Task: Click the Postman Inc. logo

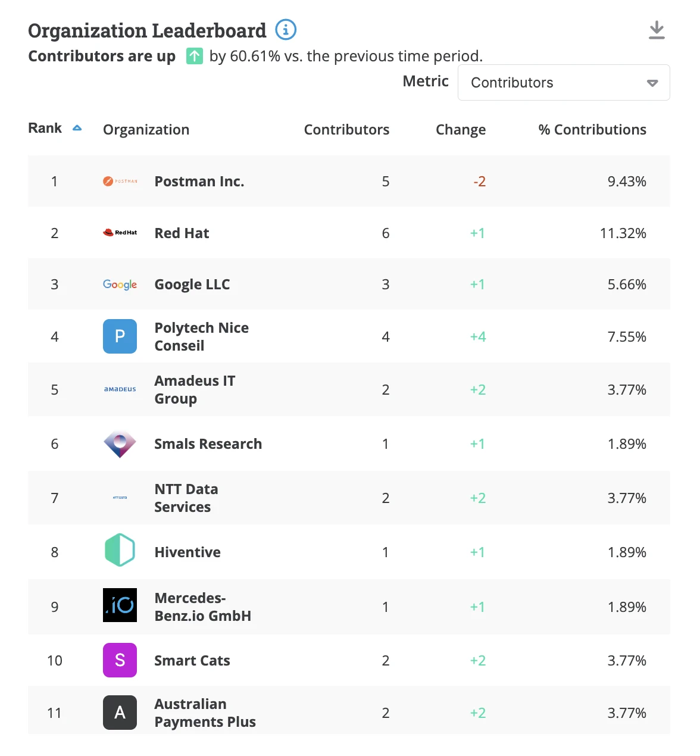Action: coord(120,181)
